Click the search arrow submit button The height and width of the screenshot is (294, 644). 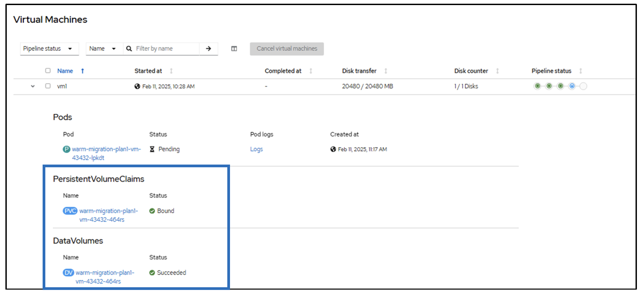(x=208, y=49)
